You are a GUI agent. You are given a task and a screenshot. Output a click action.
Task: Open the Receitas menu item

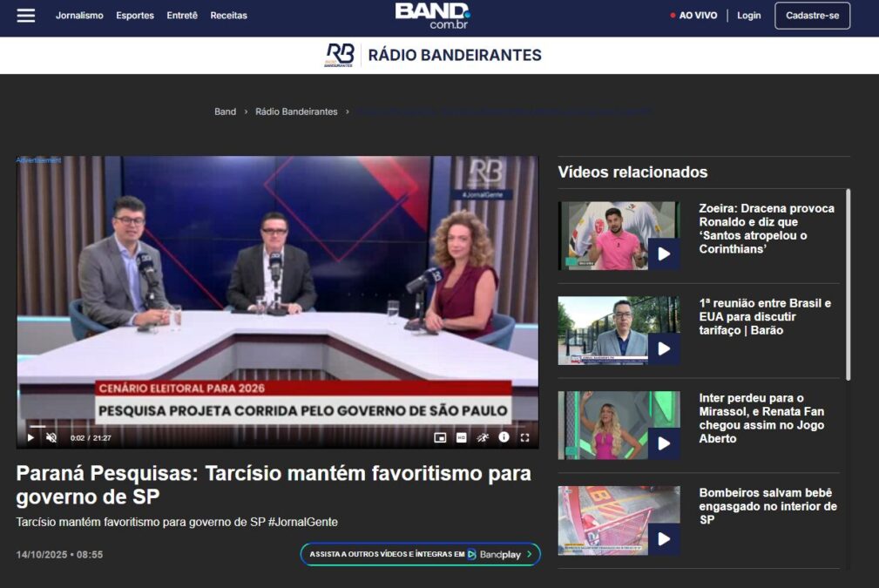tap(229, 16)
